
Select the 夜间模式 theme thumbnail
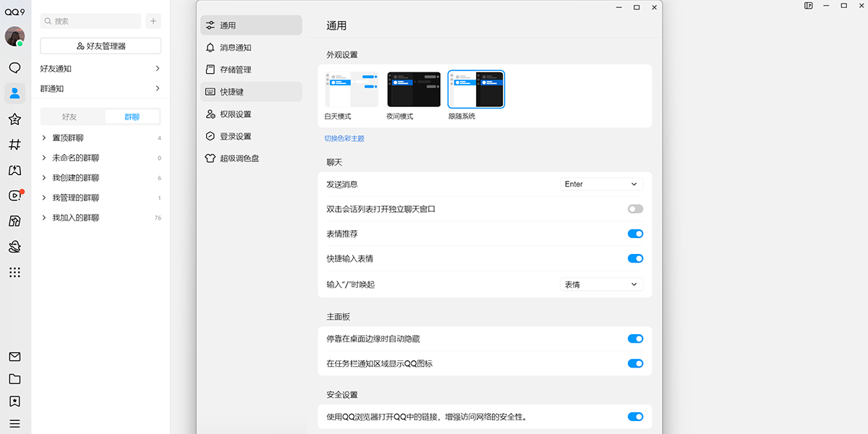point(413,89)
